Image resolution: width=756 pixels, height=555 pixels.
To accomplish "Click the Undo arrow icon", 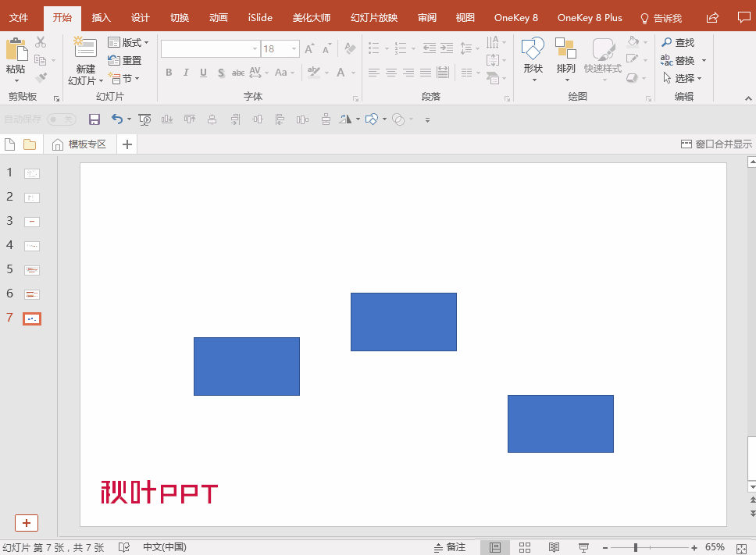I will (x=116, y=119).
